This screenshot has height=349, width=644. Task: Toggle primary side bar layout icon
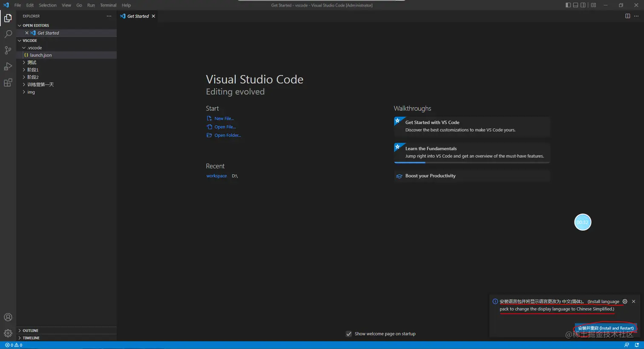pyautogui.click(x=568, y=5)
